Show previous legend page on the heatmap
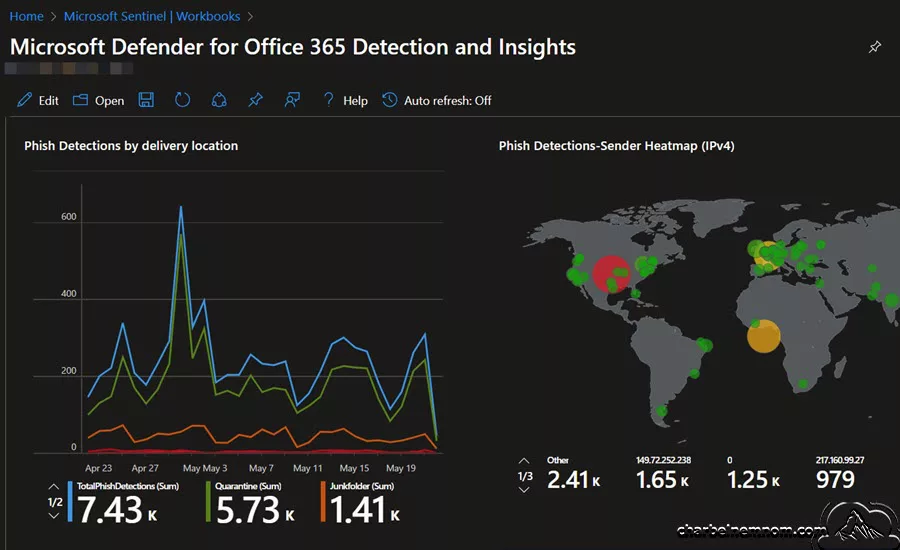900x550 pixels. [x=524, y=461]
